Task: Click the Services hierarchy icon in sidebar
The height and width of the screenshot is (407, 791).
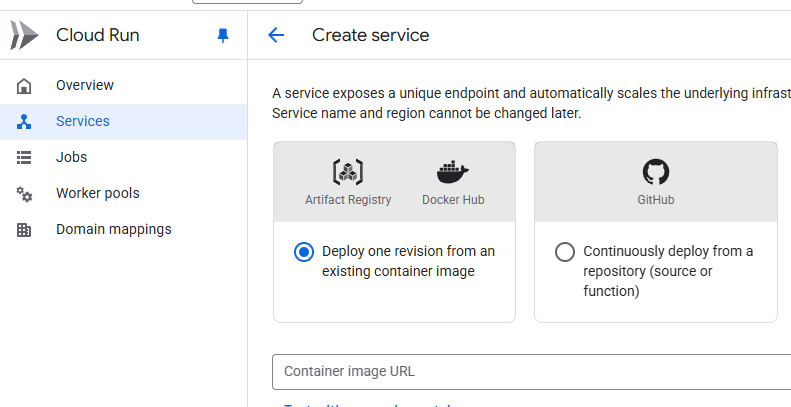Action: point(25,121)
